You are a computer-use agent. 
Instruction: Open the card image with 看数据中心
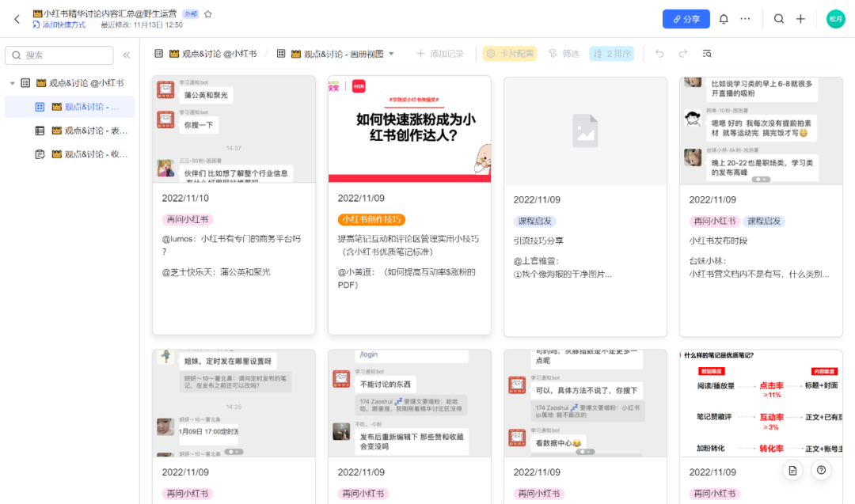[x=585, y=404]
